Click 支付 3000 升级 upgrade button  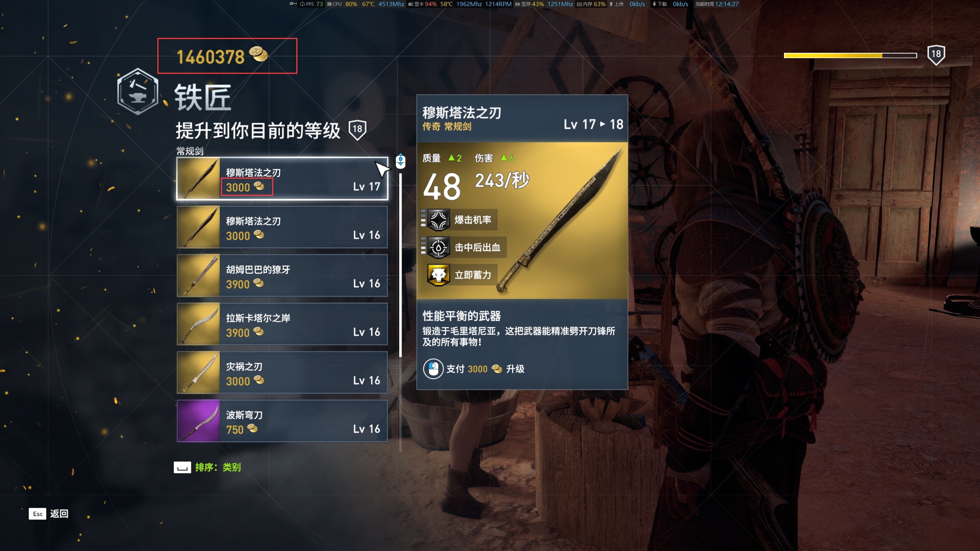pyautogui.click(x=474, y=369)
